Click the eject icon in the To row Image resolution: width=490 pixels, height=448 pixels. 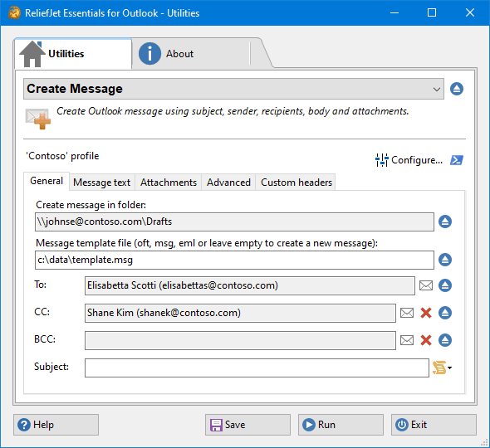pos(445,285)
